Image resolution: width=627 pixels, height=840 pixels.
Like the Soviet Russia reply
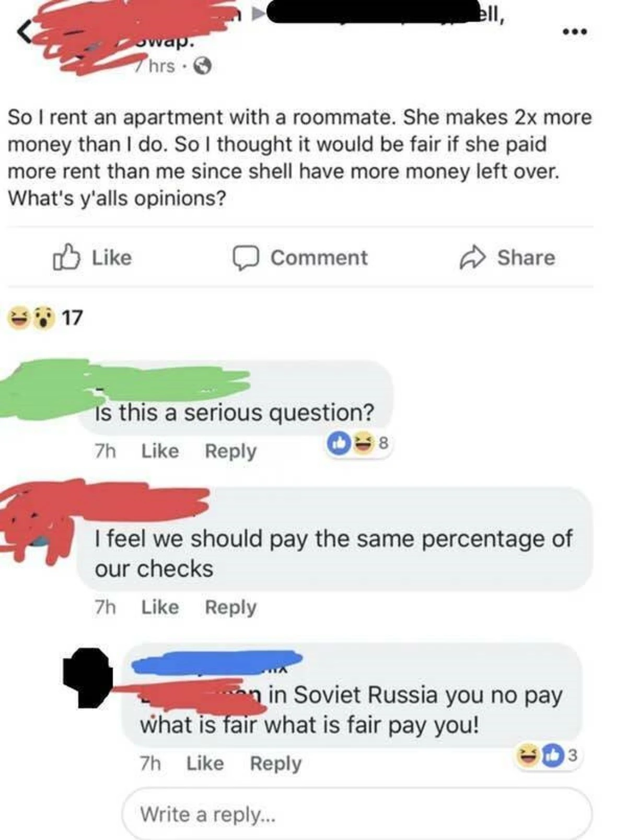205,763
